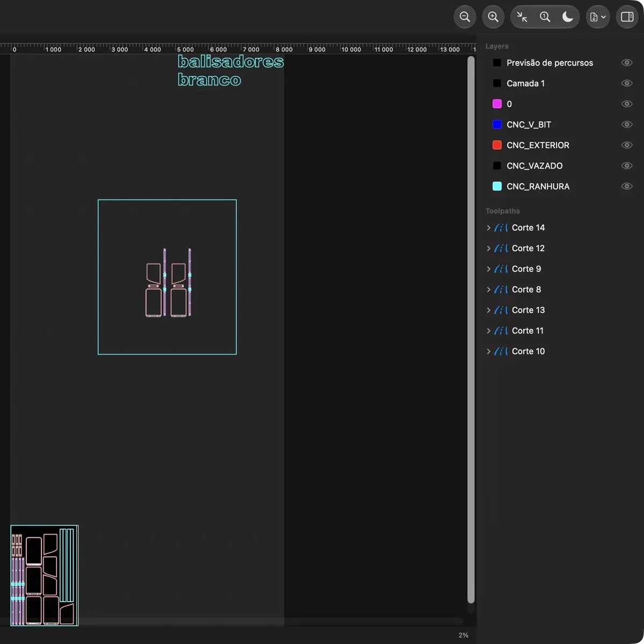Select the CNC_VAZADO layer name
The width and height of the screenshot is (644, 644).
[x=535, y=165]
